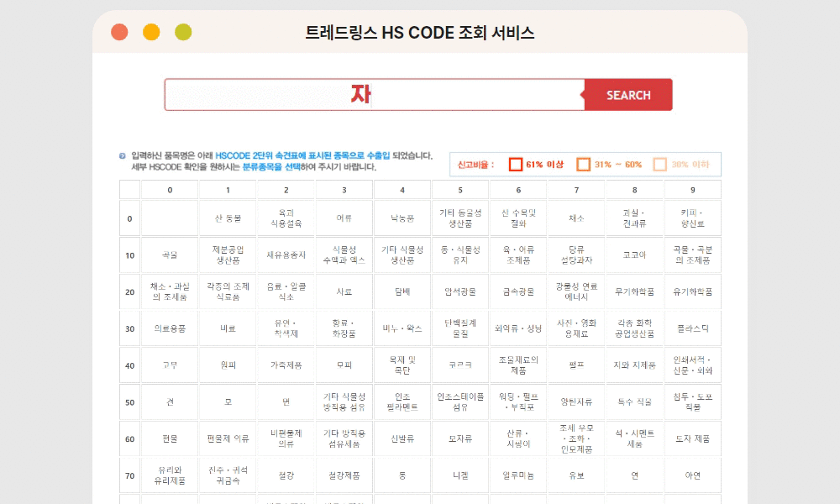The height and width of the screenshot is (504, 840).
Task: Select the 지와 지제품 cell
Action: point(634,365)
